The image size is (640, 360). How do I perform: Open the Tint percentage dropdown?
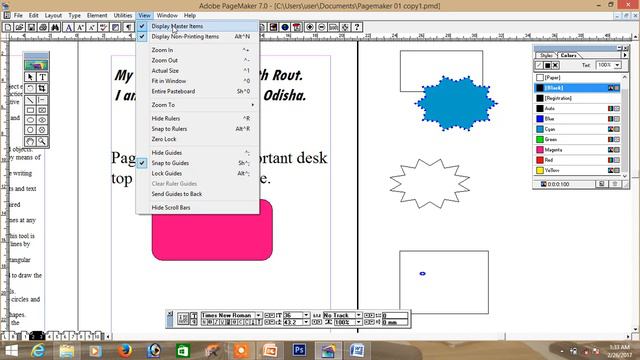tap(617, 65)
